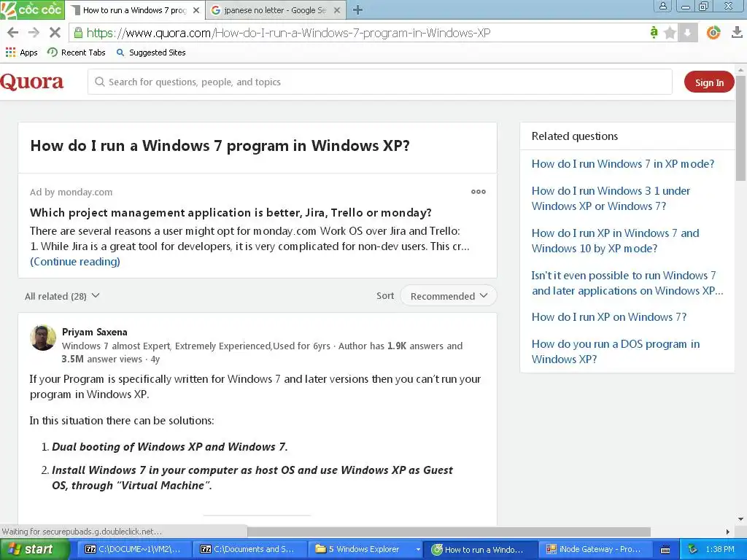Click the forward navigation arrow
747x560 pixels.
pyautogui.click(x=34, y=33)
